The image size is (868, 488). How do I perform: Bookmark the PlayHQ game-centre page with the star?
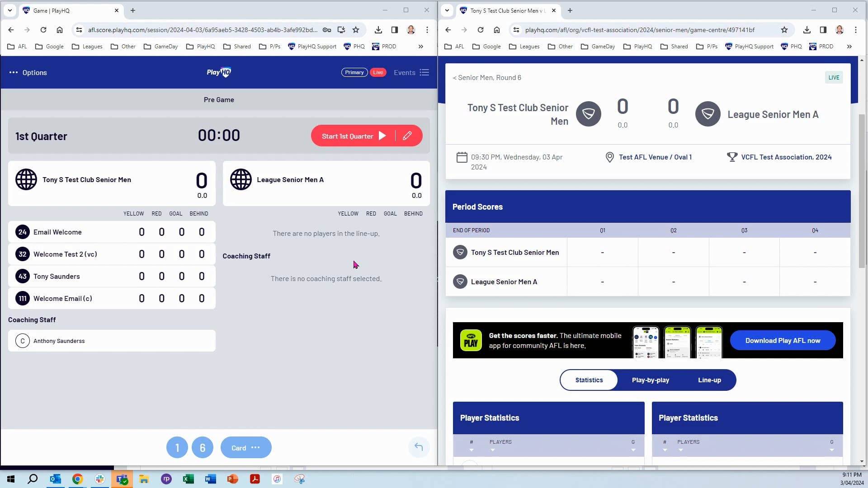point(784,30)
